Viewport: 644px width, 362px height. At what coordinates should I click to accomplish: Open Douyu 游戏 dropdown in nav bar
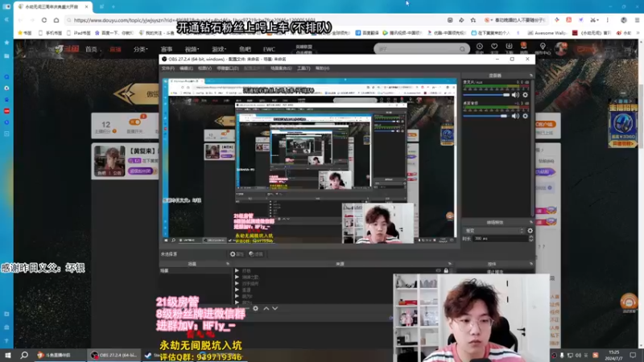tap(219, 49)
